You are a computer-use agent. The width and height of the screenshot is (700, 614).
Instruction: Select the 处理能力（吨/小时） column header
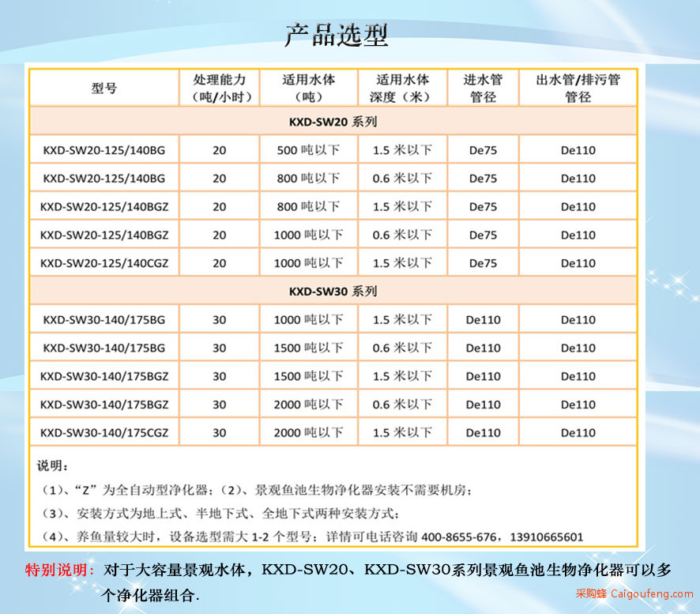click(x=219, y=89)
